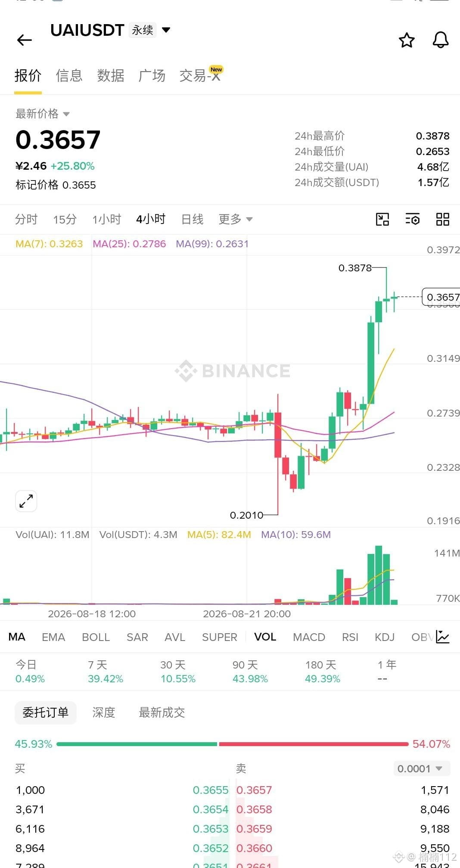Select 日线 timeframe
This screenshot has height=868, width=460.
pos(192,219)
